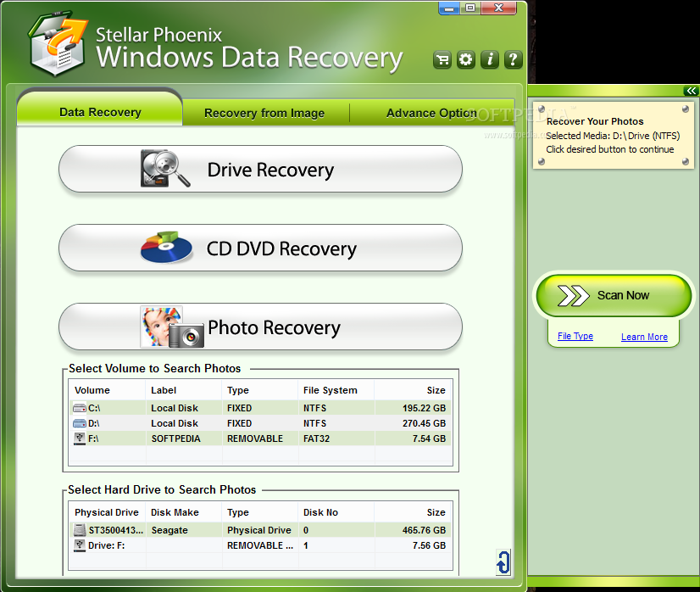Select volume F:\ row

(260, 438)
